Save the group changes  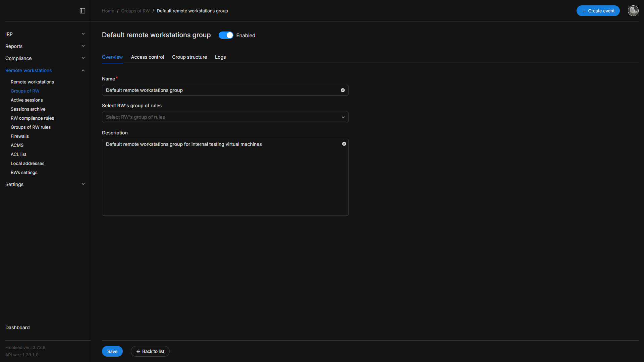(112, 351)
